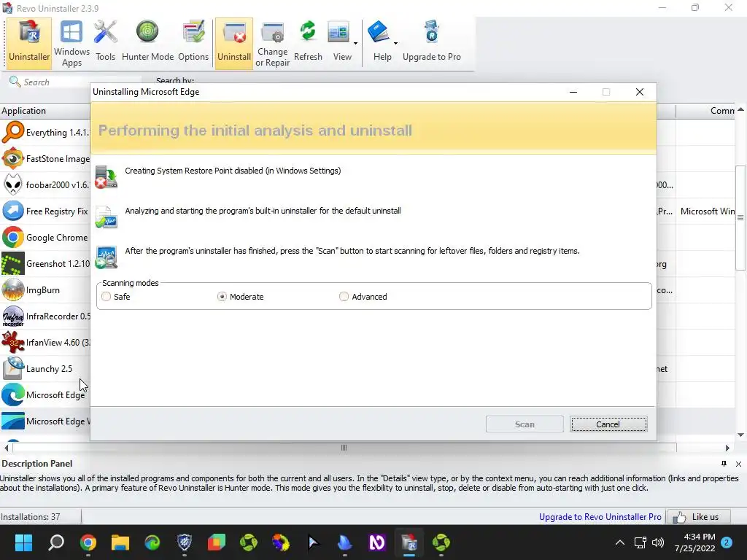Cancel the Microsoft Edge uninstall
Viewport: 747px width, 560px height.
[608, 424]
